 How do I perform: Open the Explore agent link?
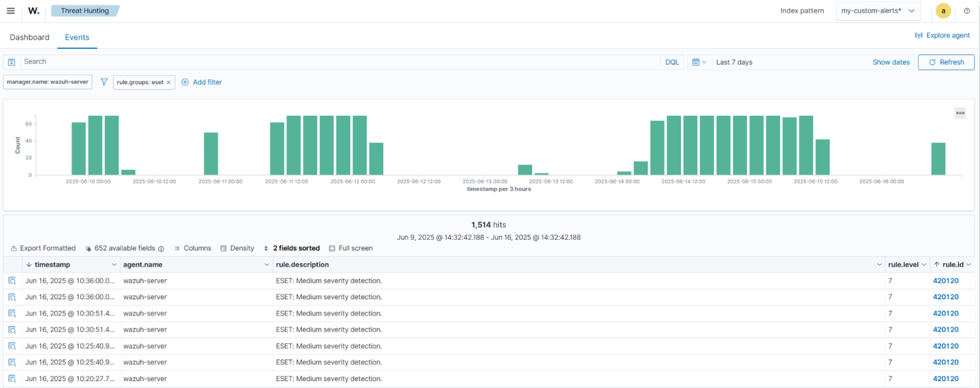(x=942, y=35)
